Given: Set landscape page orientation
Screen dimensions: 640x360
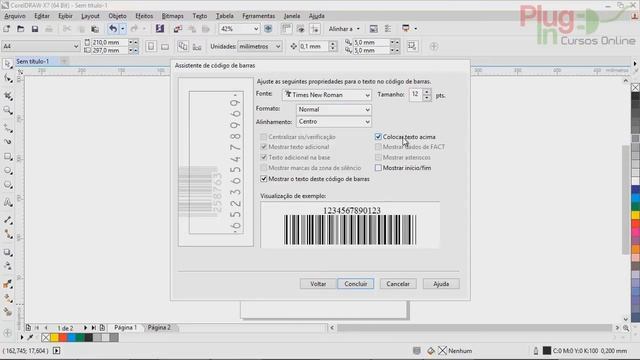Looking at the screenshot, I should pyautogui.click(x=164, y=47).
